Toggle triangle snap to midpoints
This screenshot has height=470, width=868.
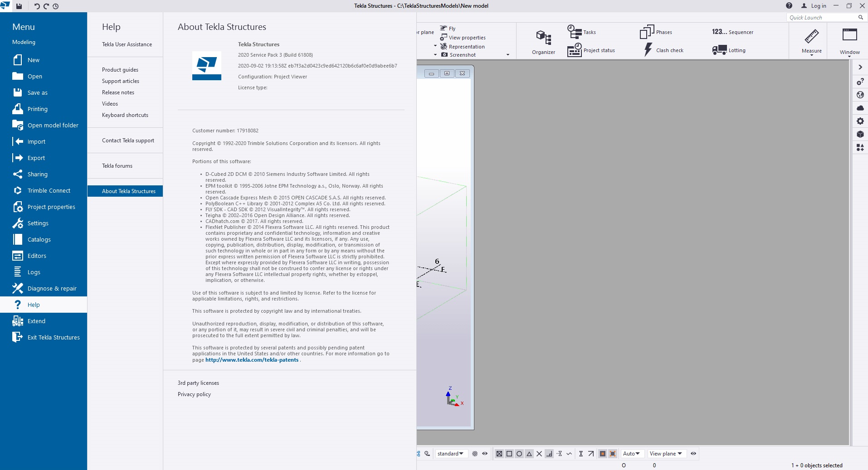tap(529, 453)
